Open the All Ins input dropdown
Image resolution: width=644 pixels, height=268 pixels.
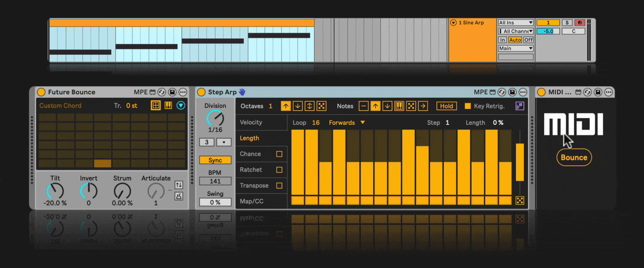click(516, 23)
